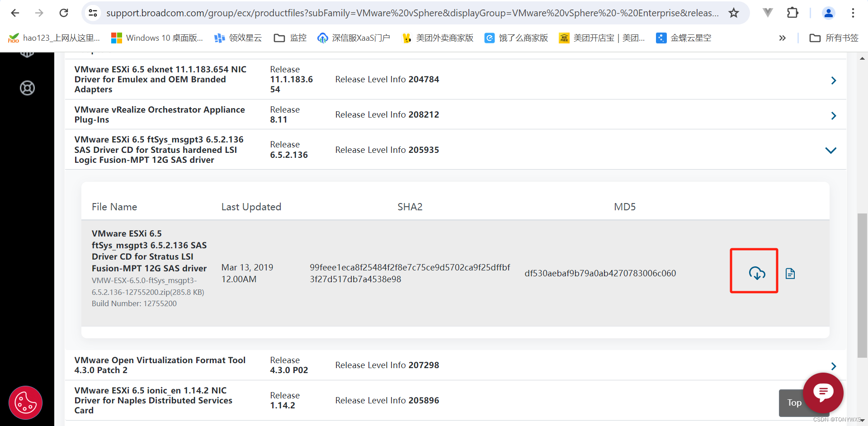The height and width of the screenshot is (426, 868).
Task: Show more bookmarks with double chevron
Action: pyautogui.click(x=783, y=38)
